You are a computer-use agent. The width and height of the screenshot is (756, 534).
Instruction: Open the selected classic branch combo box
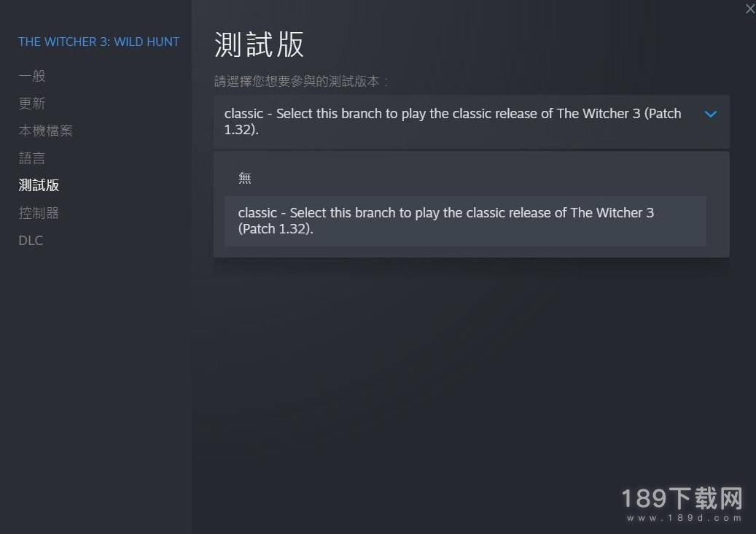tap(471, 122)
